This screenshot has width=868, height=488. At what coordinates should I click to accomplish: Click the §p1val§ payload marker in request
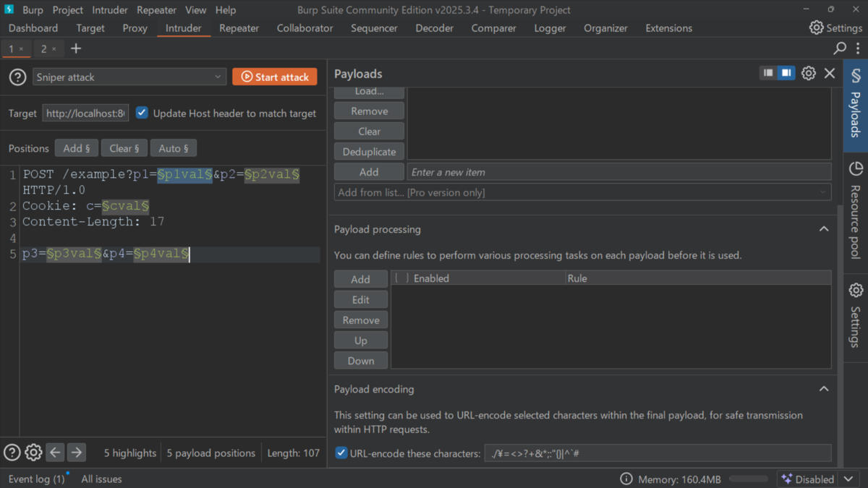tap(184, 174)
